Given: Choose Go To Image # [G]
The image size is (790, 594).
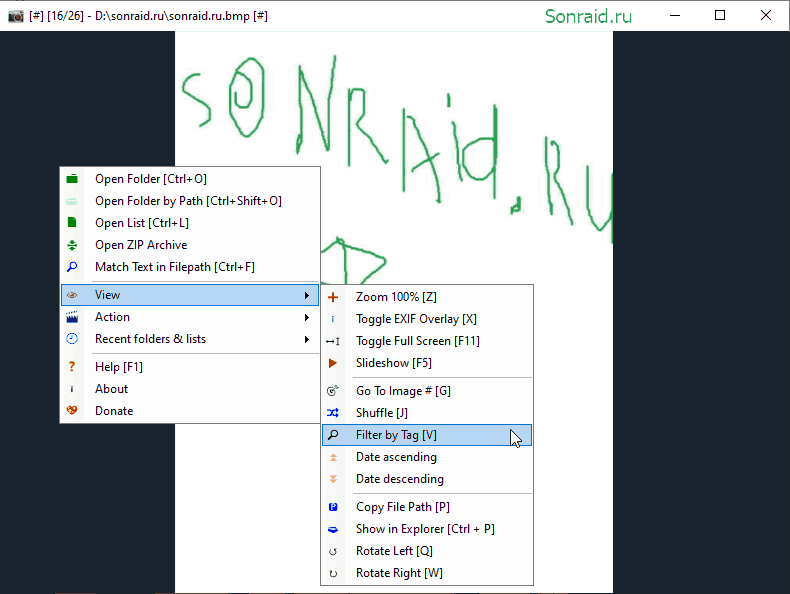Looking at the screenshot, I should [x=427, y=390].
